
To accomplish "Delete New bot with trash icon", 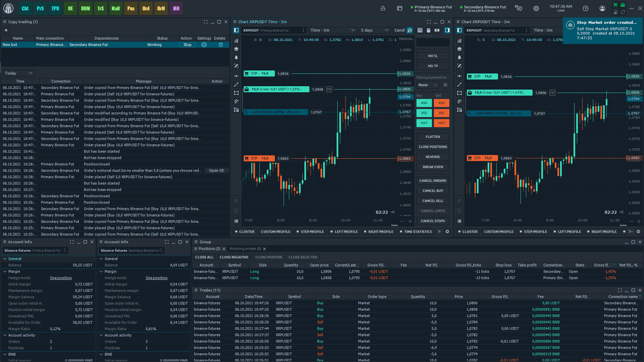I will point(221,45).
